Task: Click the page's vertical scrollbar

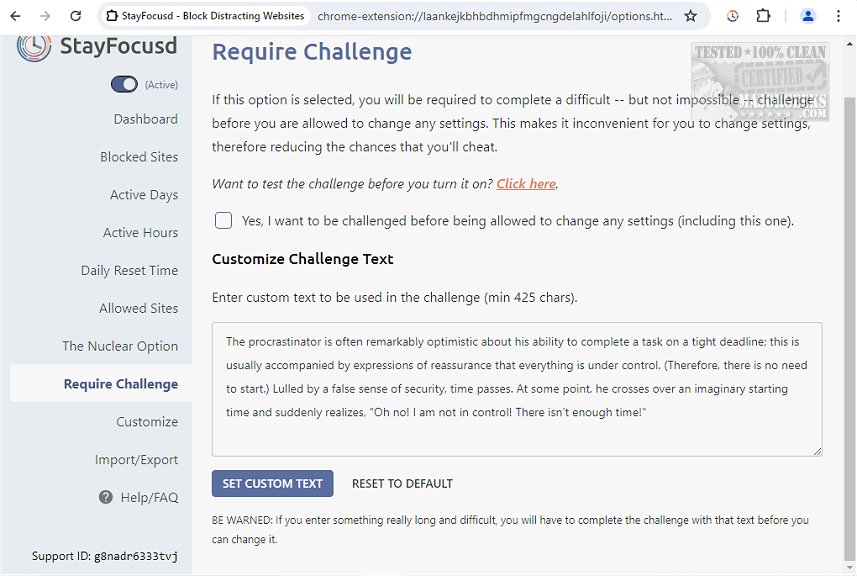Action: (x=850, y=300)
